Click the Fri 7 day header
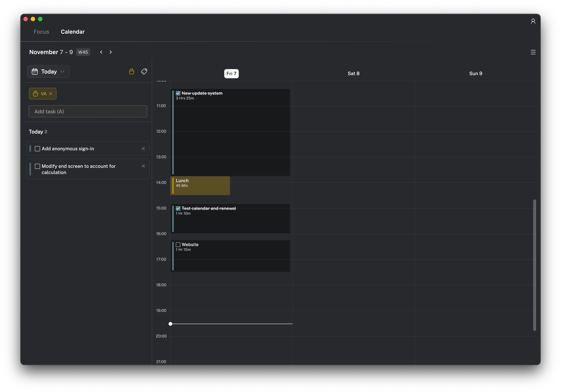 pos(231,73)
